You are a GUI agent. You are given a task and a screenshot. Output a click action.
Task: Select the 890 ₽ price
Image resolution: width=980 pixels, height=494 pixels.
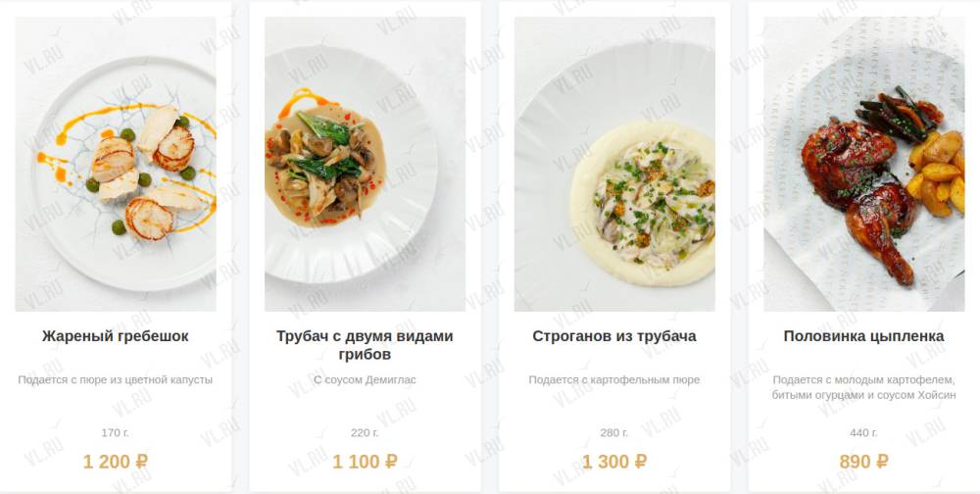[x=863, y=462]
